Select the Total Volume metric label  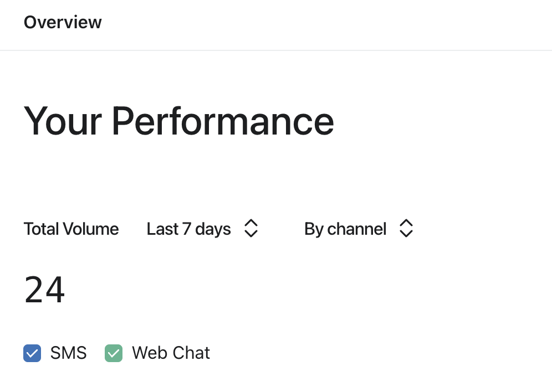pyautogui.click(x=71, y=229)
